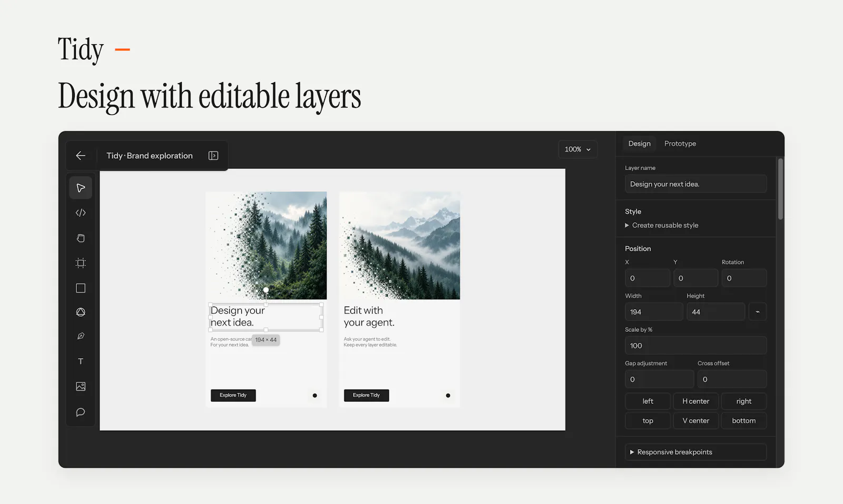Select the comment tool

pos(81,412)
